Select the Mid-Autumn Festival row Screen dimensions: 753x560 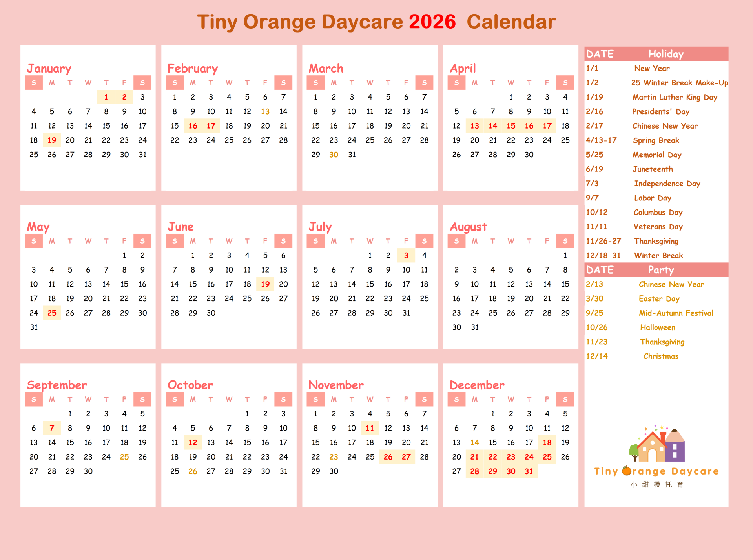[x=656, y=313]
